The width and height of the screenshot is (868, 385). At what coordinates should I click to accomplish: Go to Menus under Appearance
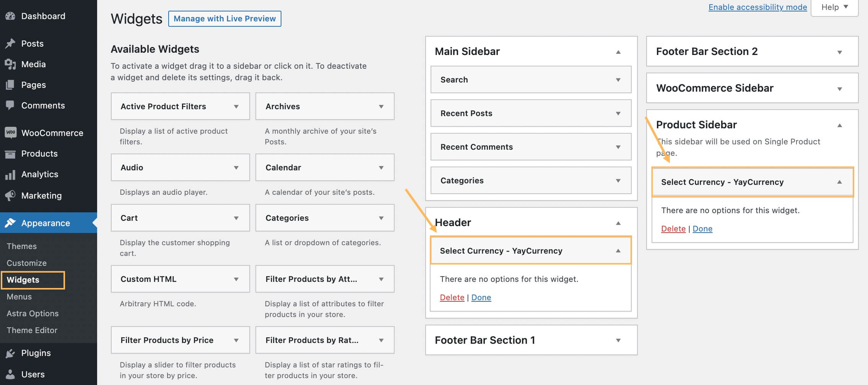pos(19,297)
